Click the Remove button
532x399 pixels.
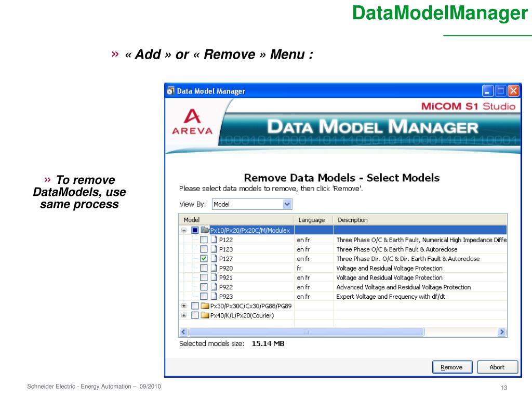tap(452, 367)
